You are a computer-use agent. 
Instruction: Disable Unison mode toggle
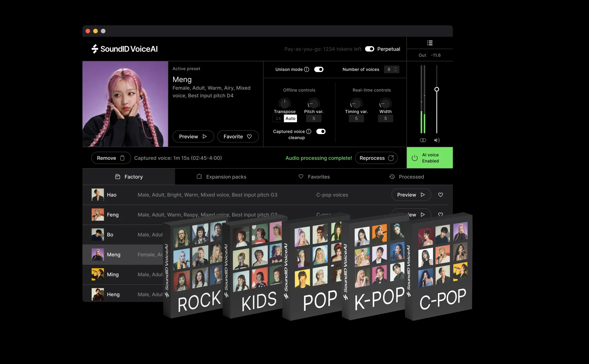tap(319, 69)
